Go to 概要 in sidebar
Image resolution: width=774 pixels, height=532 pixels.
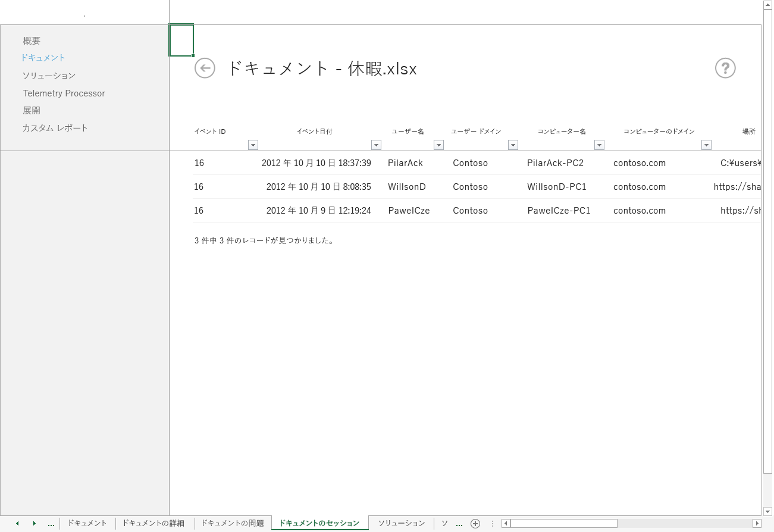tap(32, 41)
